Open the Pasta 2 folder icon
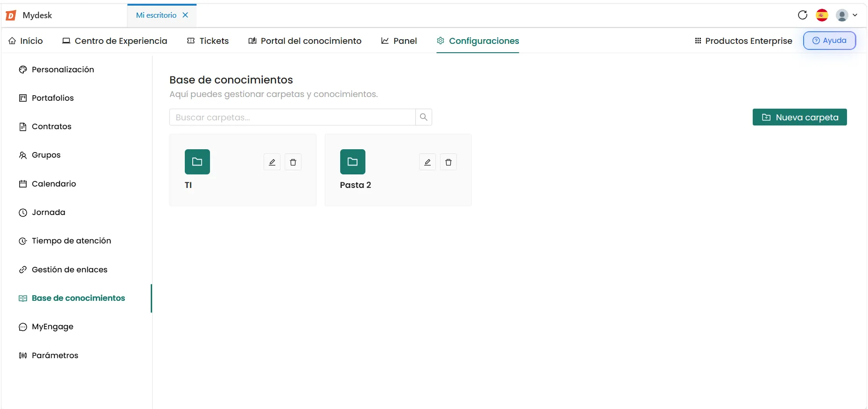Screen dimensions: 868x409 click(353, 162)
